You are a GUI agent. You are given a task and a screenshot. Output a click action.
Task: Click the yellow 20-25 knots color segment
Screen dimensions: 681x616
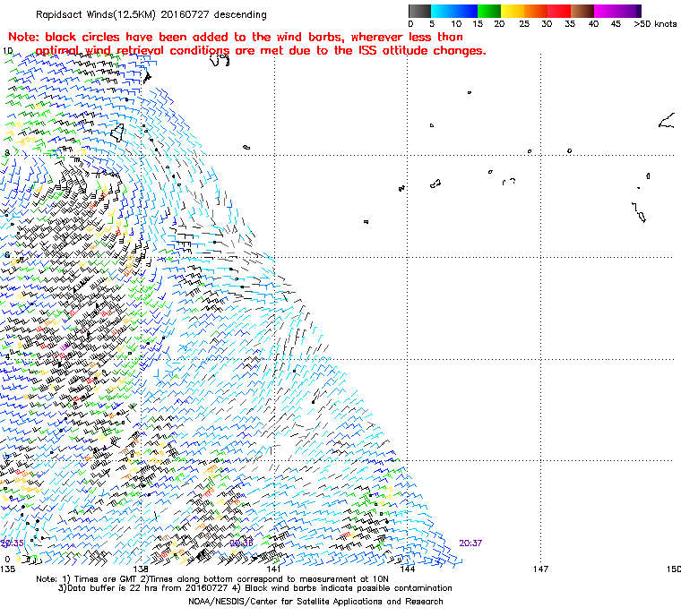(x=513, y=12)
